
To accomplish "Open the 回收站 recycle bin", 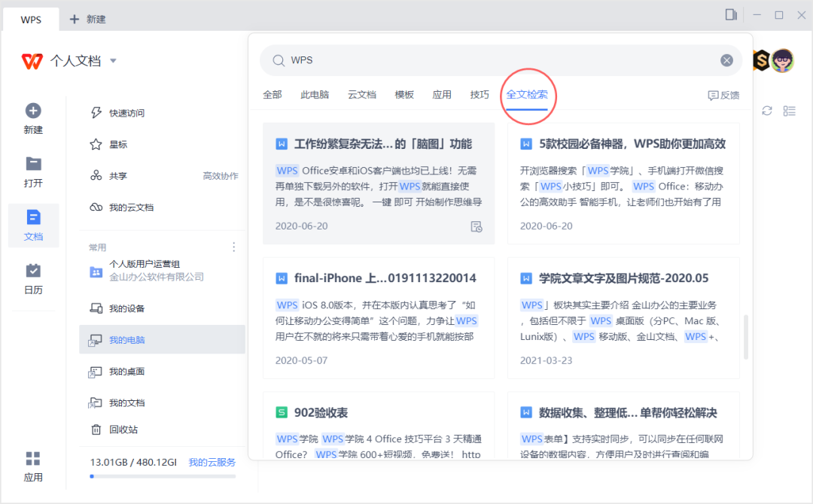I will point(96,430).
